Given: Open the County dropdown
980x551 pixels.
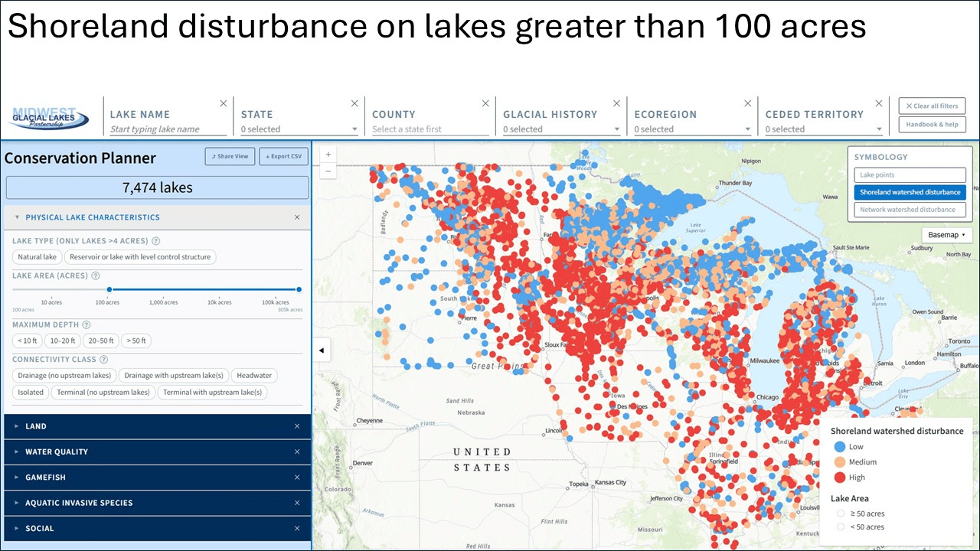Looking at the screenshot, I should point(430,129).
